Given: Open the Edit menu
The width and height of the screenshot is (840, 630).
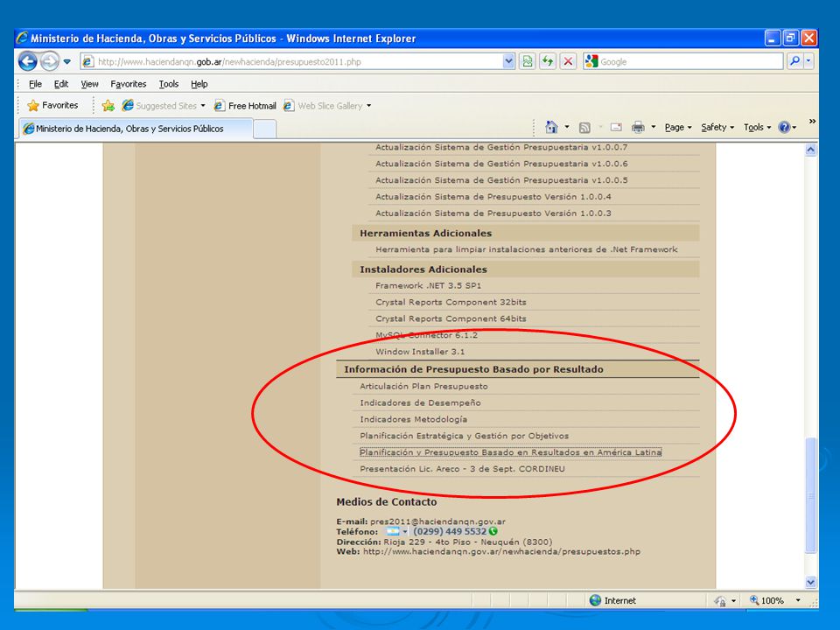Looking at the screenshot, I should (x=61, y=84).
